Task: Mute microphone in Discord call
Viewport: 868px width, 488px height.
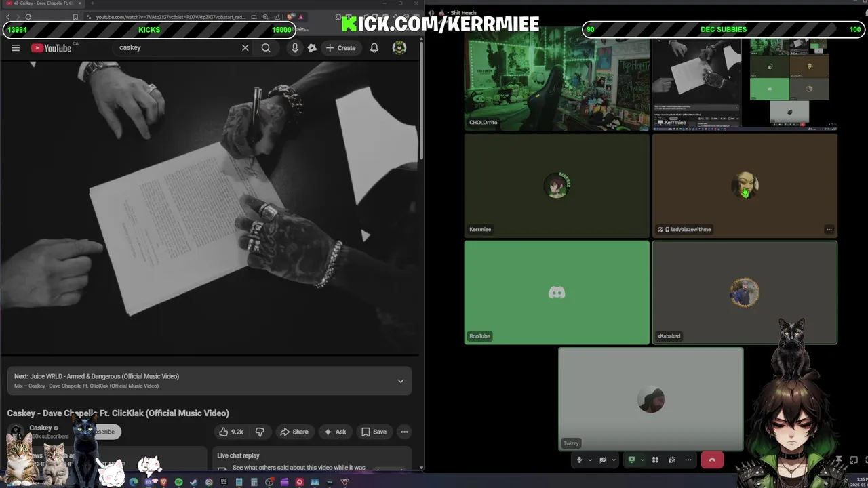Action: point(579,460)
